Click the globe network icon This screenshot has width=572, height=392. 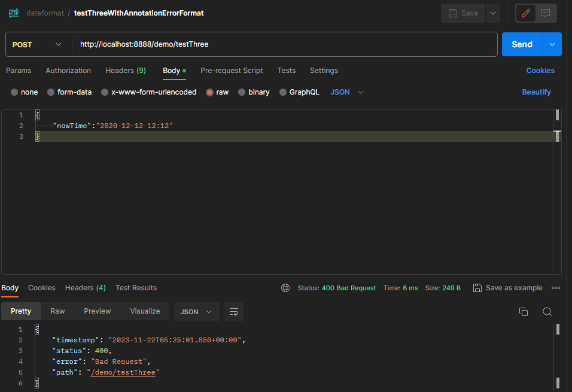(285, 288)
